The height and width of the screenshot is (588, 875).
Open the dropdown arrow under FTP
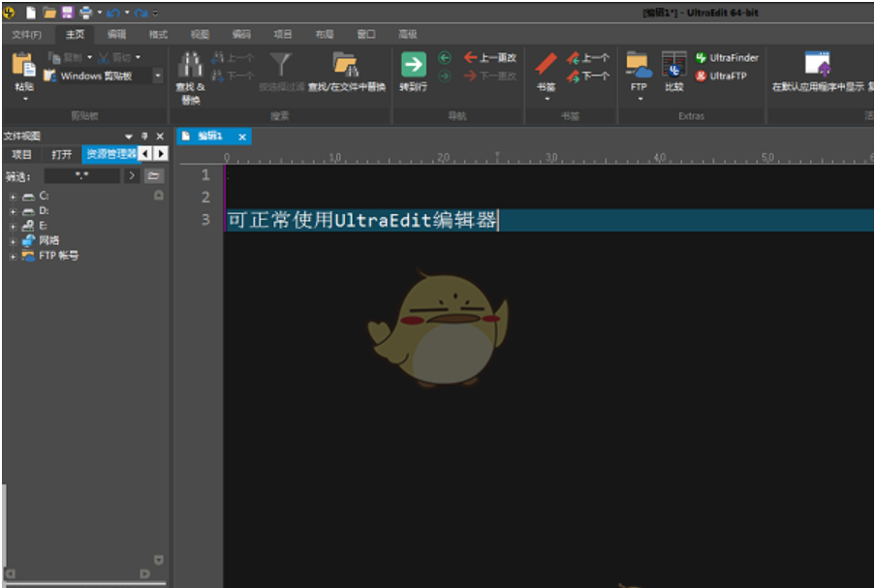641,100
